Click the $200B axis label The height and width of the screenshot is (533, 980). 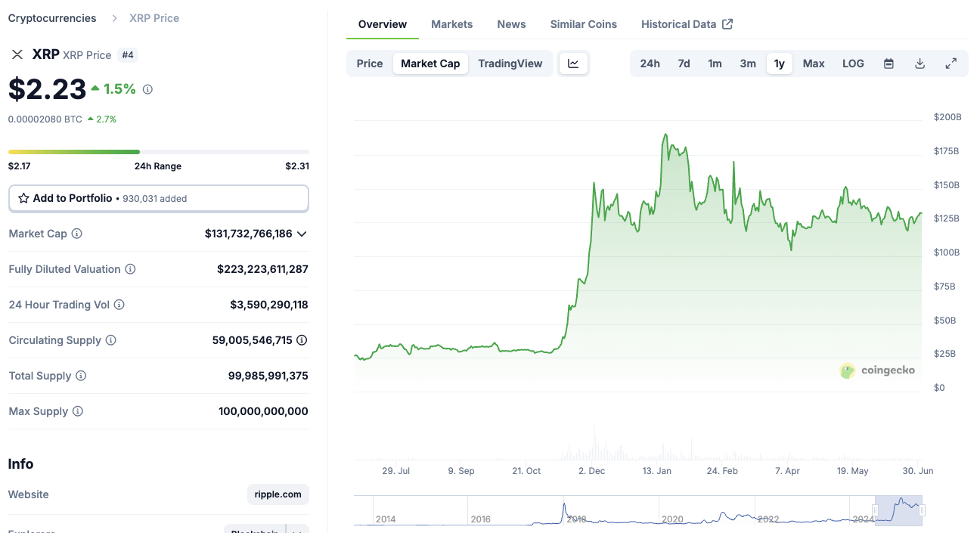(947, 117)
